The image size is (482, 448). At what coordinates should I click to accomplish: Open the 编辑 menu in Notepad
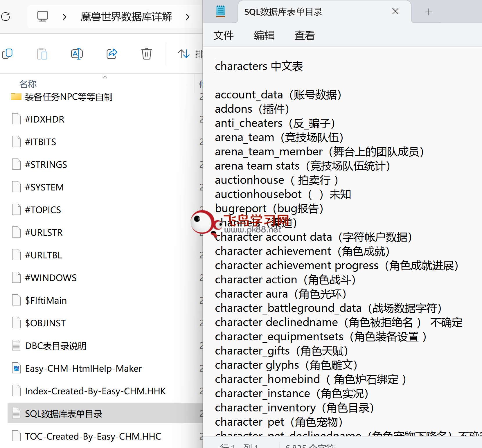[264, 35]
